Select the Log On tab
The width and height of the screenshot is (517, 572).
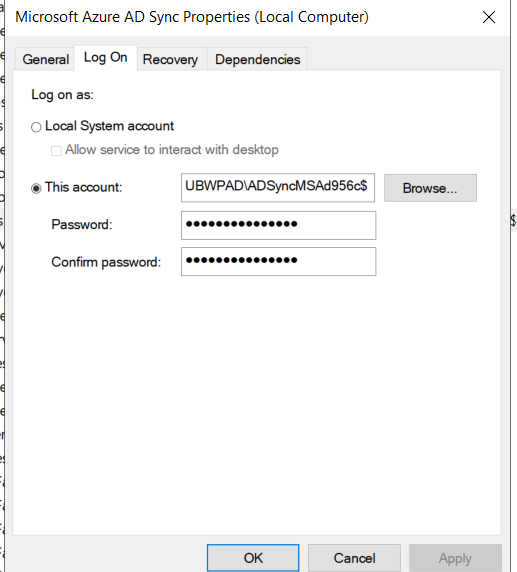pyautogui.click(x=105, y=58)
